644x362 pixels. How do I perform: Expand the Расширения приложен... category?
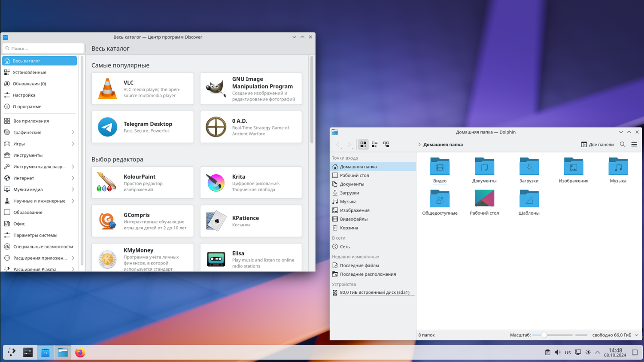click(73, 258)
